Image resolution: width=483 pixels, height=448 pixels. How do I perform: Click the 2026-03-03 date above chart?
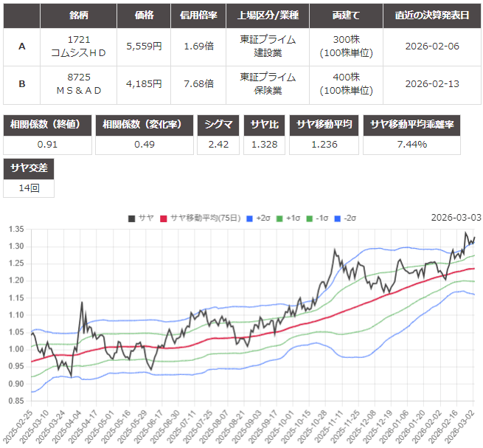(456, 218)
